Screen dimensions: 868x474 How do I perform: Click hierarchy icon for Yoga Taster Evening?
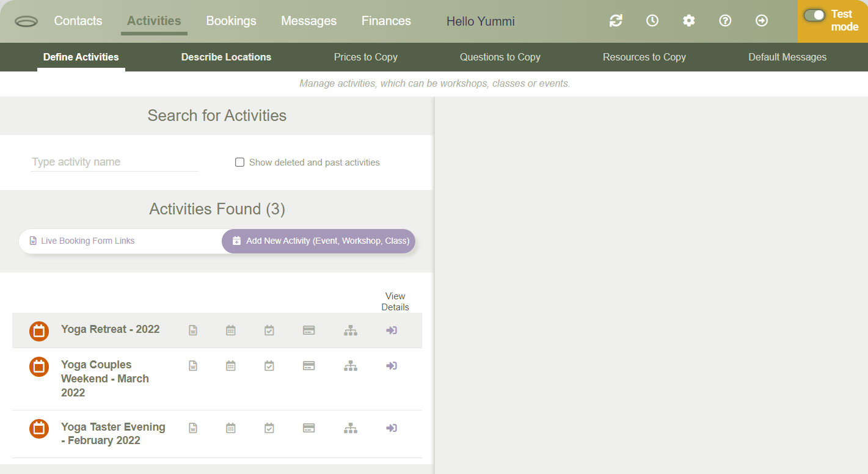tap(351, 428)
